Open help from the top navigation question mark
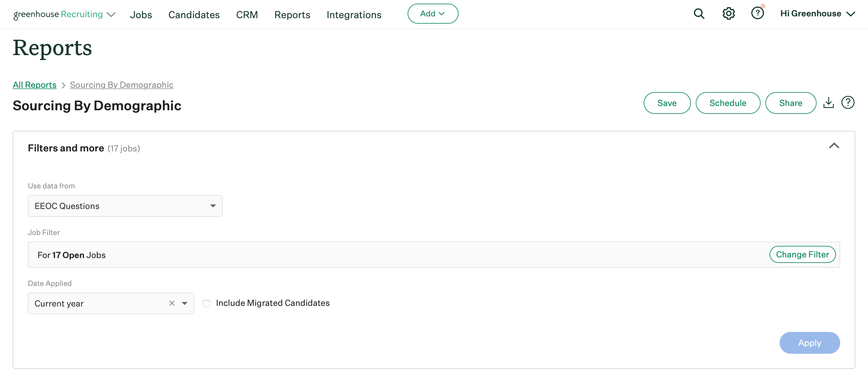The image size is (868, 381). pos(758,14)
